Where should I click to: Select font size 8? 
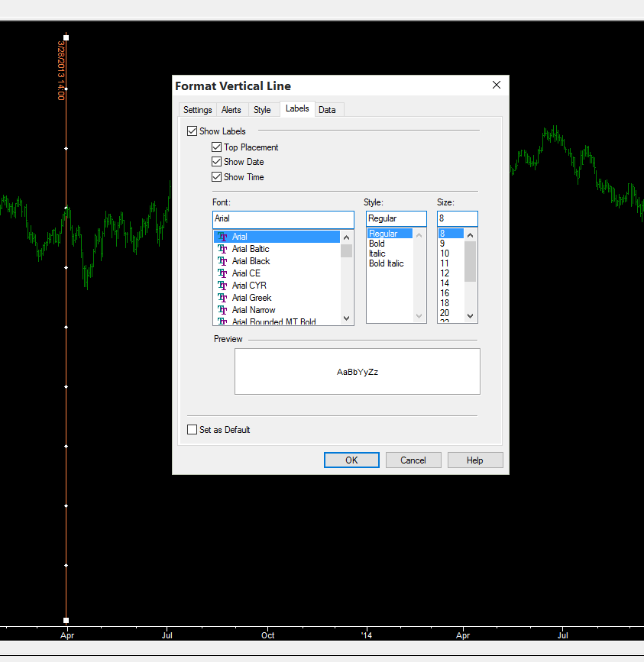pyautogui.click(x=451, y=234)
